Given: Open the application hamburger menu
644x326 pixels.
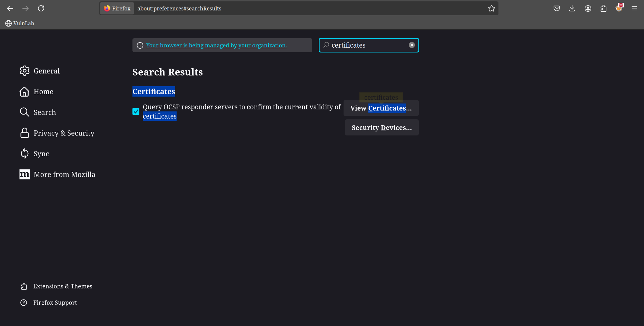Looking at the screenshot, I should click(634, 8).
